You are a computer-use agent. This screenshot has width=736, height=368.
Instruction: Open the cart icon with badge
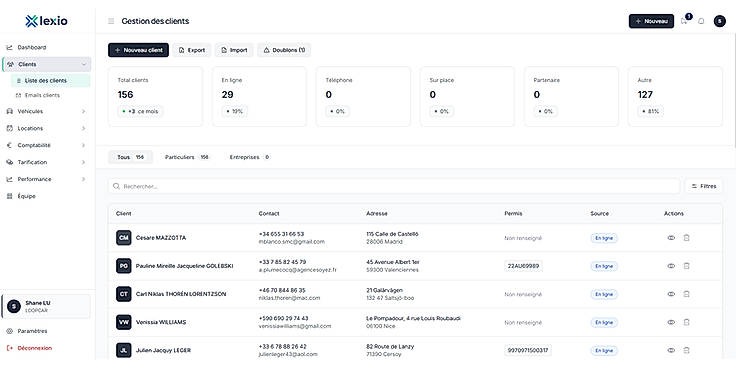pyautogui.click(x=684, y=21)
